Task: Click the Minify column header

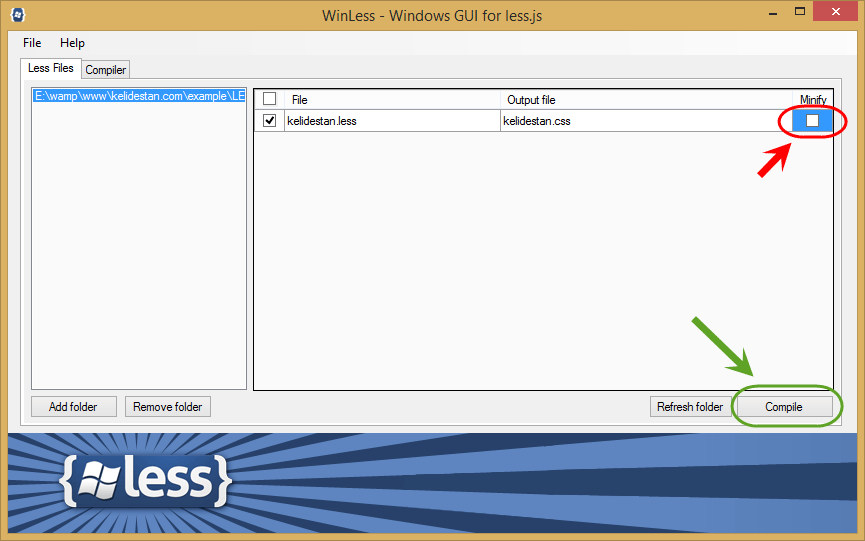Action: (x=813, y=100)
